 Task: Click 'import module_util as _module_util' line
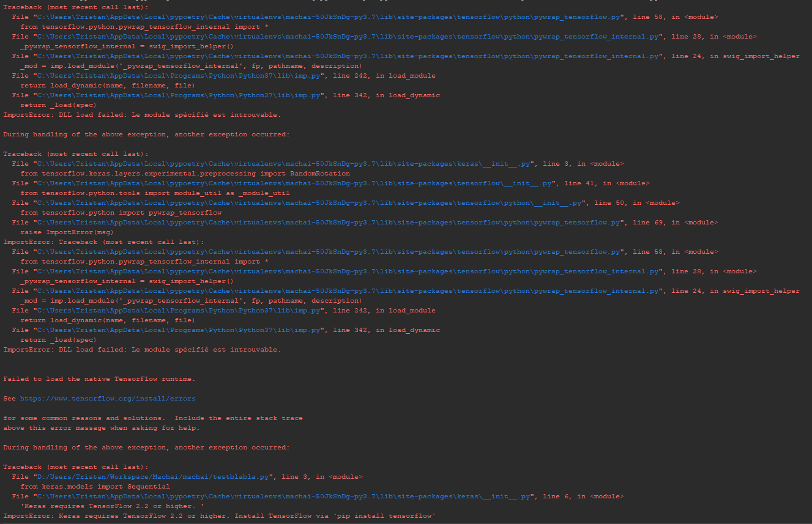point(155,193)
